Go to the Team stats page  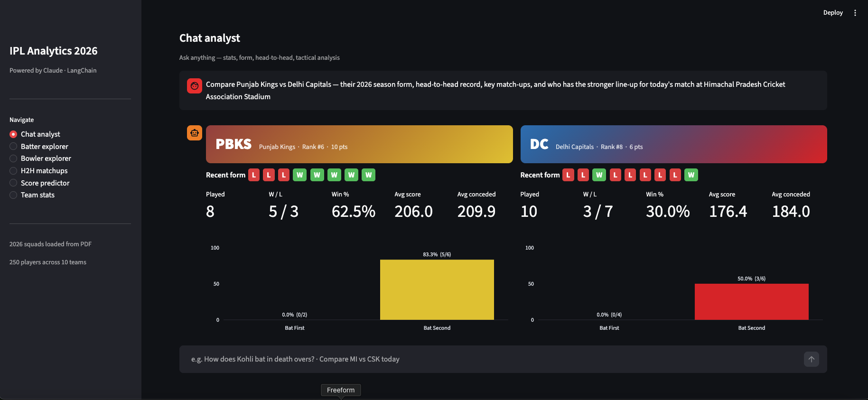point(32,195)
